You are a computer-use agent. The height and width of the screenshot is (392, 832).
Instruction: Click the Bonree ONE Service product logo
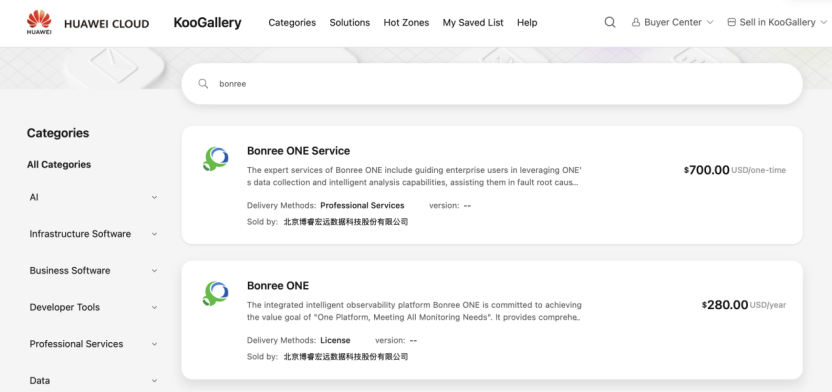(x=215, y=159)
